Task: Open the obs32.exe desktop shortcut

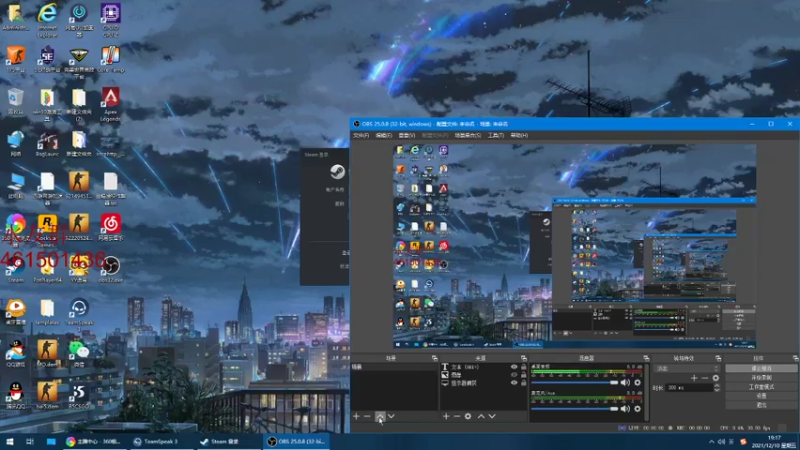Action: (x=111, y=270)
